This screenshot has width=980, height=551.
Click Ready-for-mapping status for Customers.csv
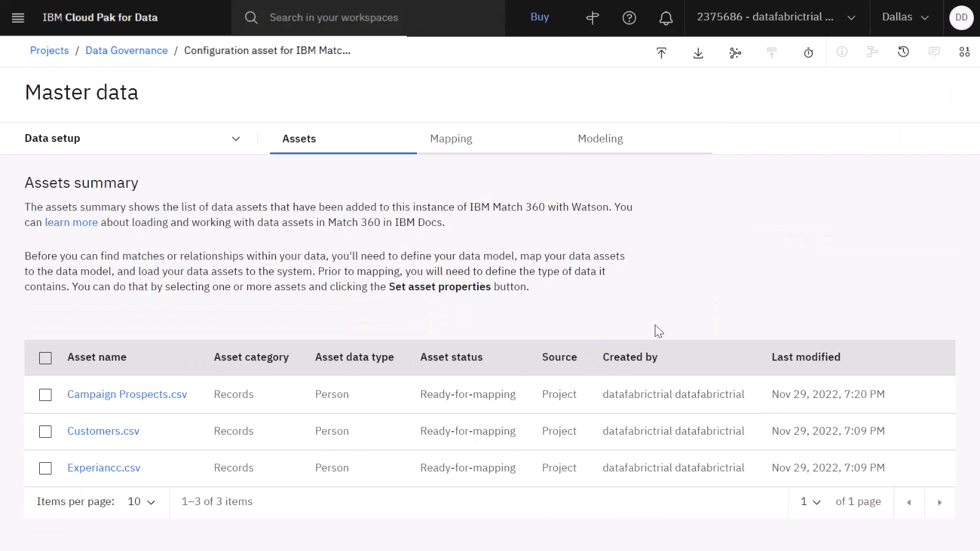pyautogui.click(x=468, y=431)
